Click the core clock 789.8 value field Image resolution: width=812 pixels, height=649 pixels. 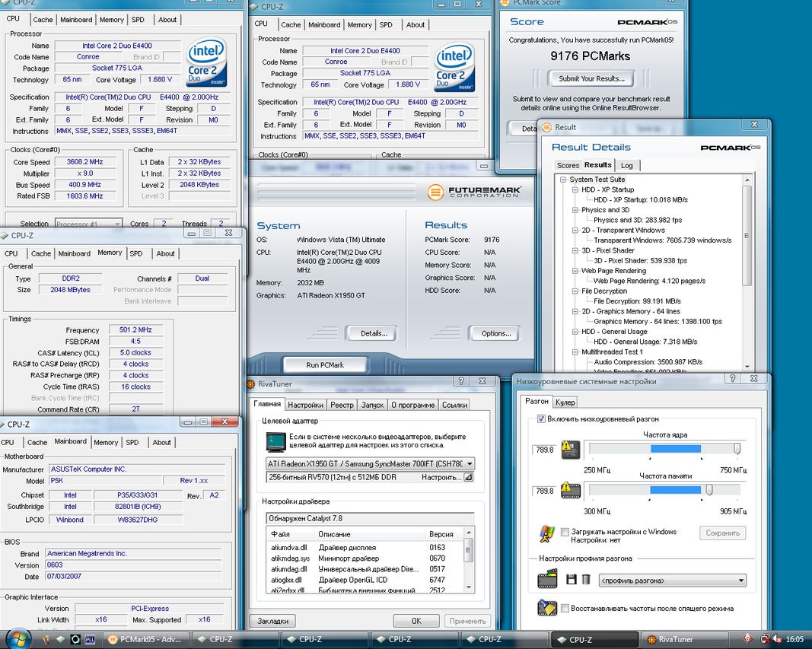pos(544,450)
